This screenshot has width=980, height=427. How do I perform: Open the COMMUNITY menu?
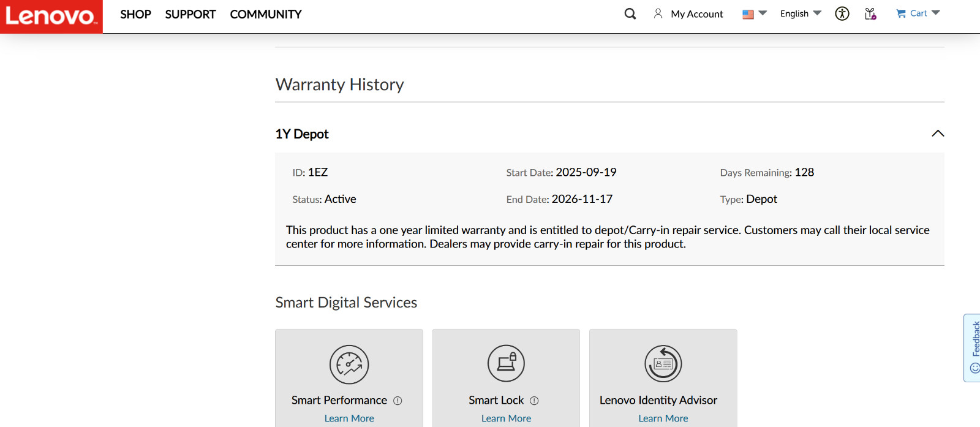click(x=266, y=14)
